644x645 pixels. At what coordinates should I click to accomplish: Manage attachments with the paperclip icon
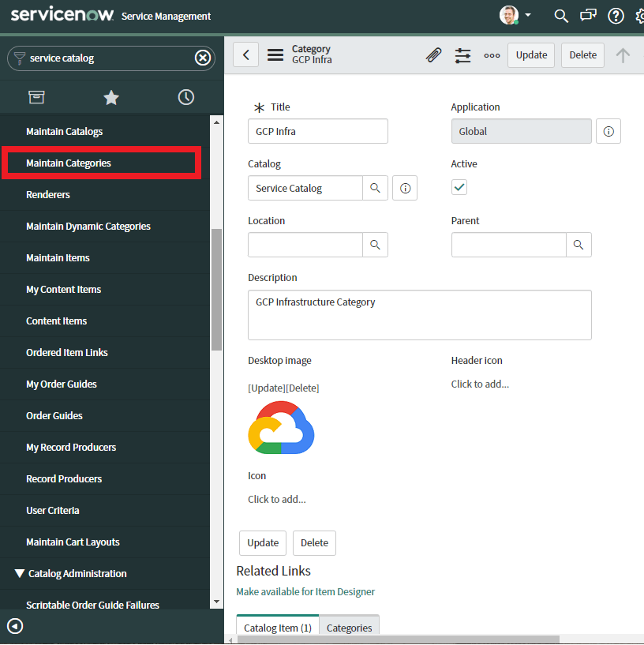tap(433, 55)
